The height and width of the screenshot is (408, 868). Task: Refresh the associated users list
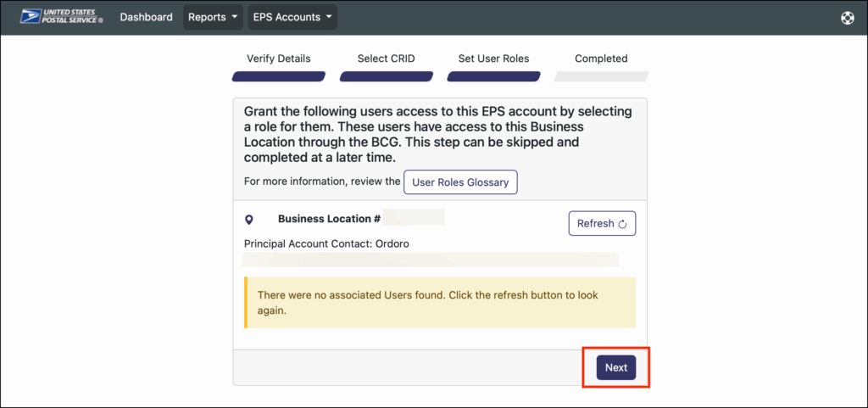601,224
